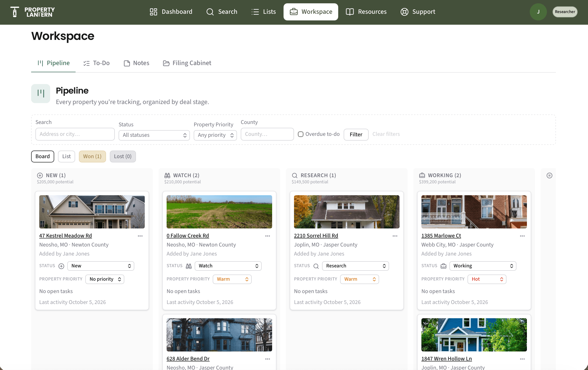Open the Dashboard page
Viewport: 588px width, 370px height.
(x=171, y=12)
